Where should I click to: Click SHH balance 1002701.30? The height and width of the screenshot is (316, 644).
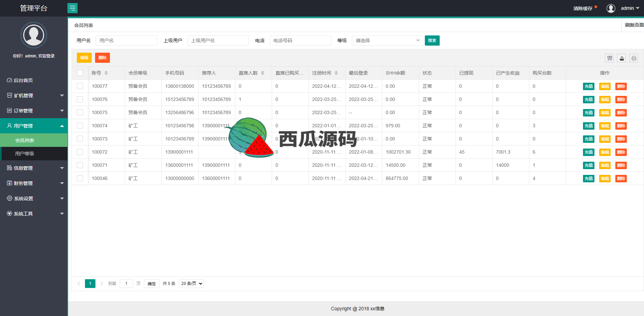click(x=398, y=152)
